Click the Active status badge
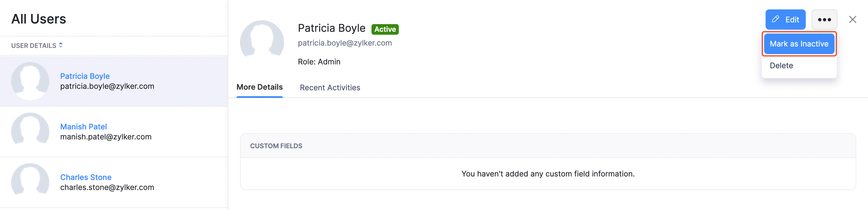The image size is (868, 210). pos(385,29)
